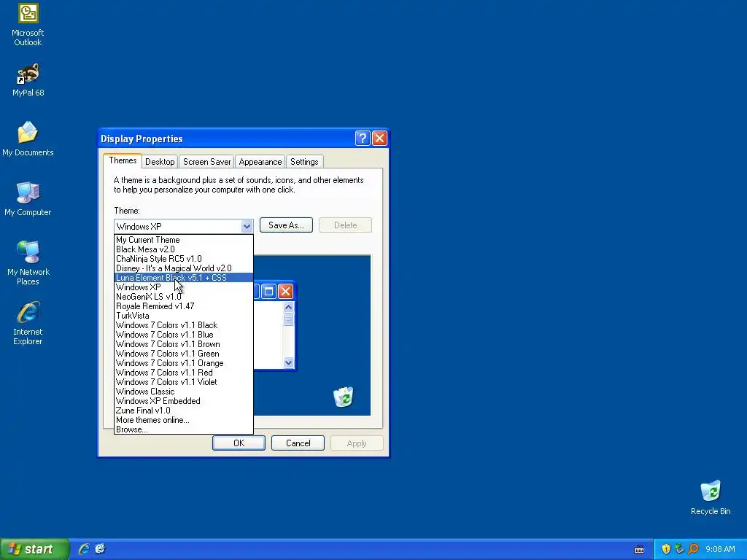The image size is (747, 560).
Task: Select My Network Places desktop icon
Action: click(x=28, y=262)
